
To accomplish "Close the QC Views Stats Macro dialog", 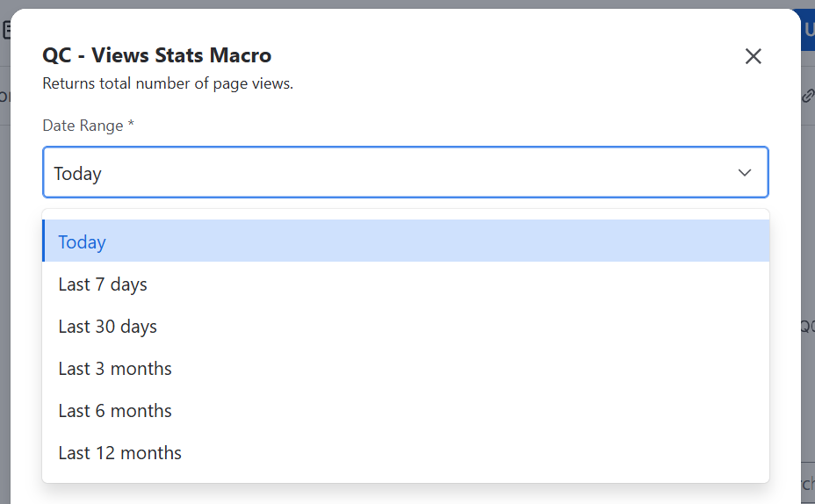I will tap(754, 56).
